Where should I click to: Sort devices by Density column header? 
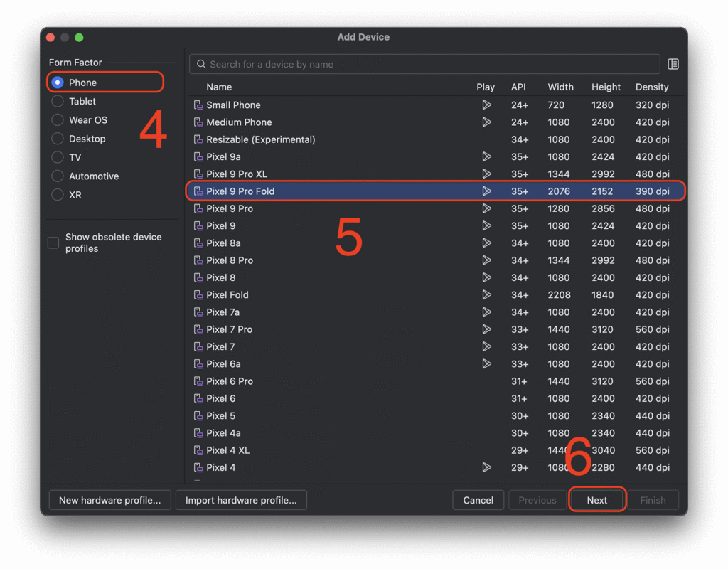(652, 87)
